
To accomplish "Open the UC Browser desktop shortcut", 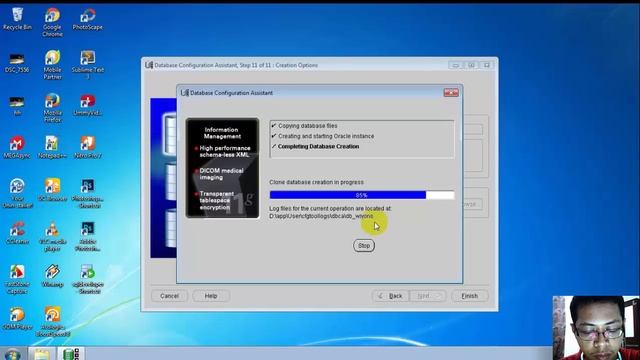I will point(52,190).
